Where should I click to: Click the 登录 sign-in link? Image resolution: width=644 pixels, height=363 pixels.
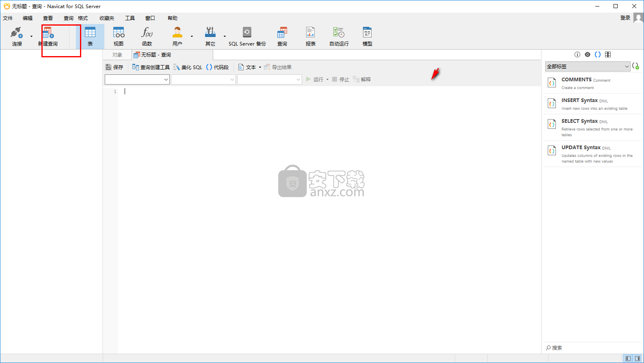[625, 18]
